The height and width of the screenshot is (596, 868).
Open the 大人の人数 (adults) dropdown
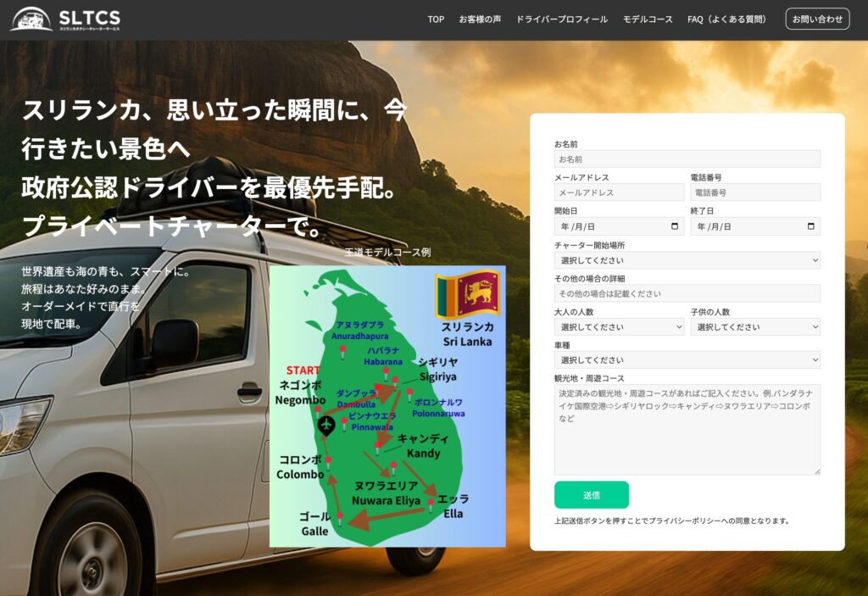[619, 326]
